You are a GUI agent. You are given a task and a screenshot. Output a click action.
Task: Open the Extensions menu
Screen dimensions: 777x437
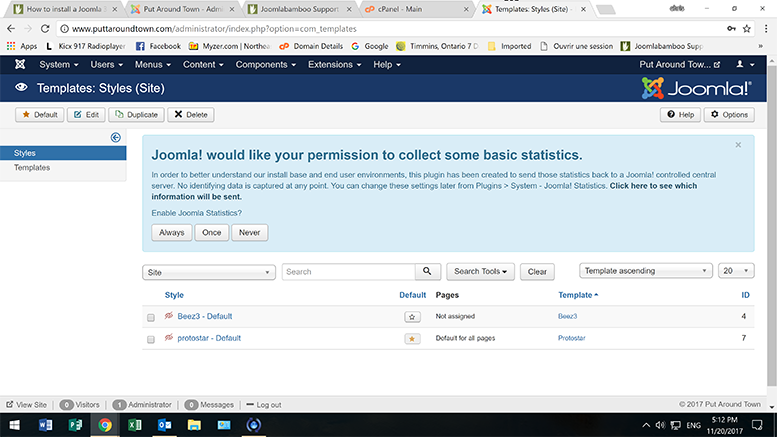tap(334, 64)
